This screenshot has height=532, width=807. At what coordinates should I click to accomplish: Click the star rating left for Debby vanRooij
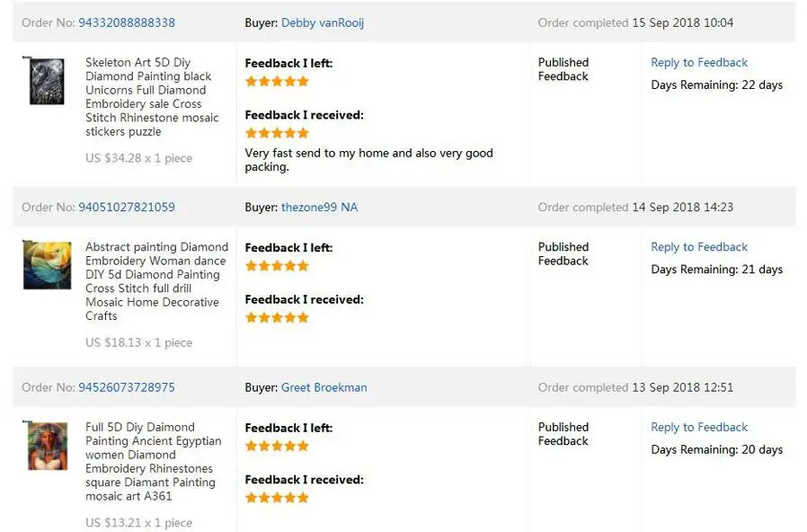point(277,82)
